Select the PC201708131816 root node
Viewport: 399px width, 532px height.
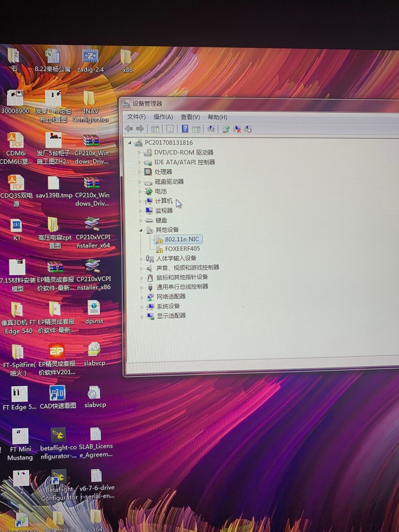[x=168, y=143]
